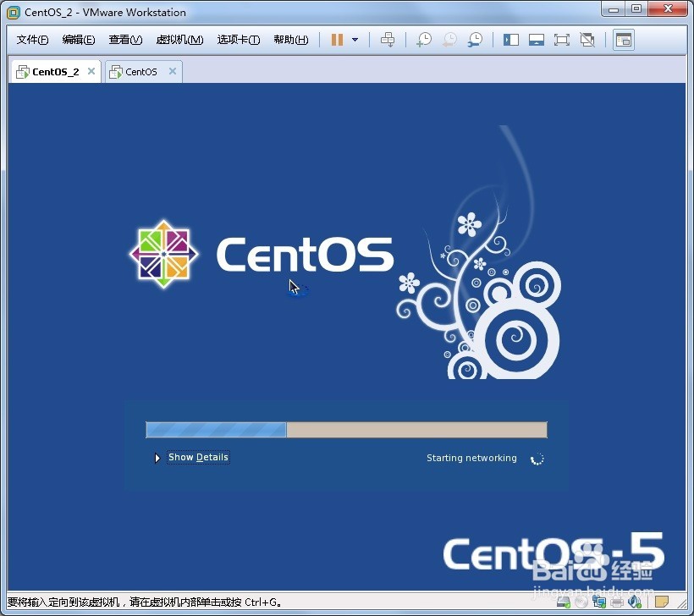Expand Show Details disclosure triangle
The image size is (694, 616).
(157, 457)
